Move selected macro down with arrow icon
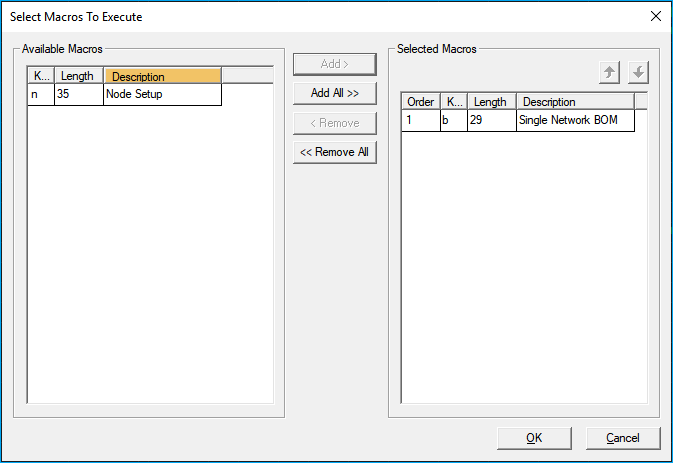The width and height of the screenshot is (673, 463). pos(638,72)
